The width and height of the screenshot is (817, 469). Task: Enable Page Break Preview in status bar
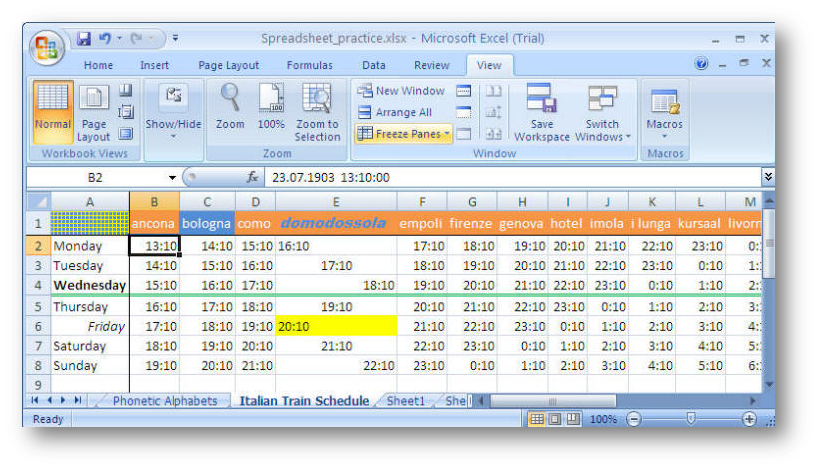574,420
